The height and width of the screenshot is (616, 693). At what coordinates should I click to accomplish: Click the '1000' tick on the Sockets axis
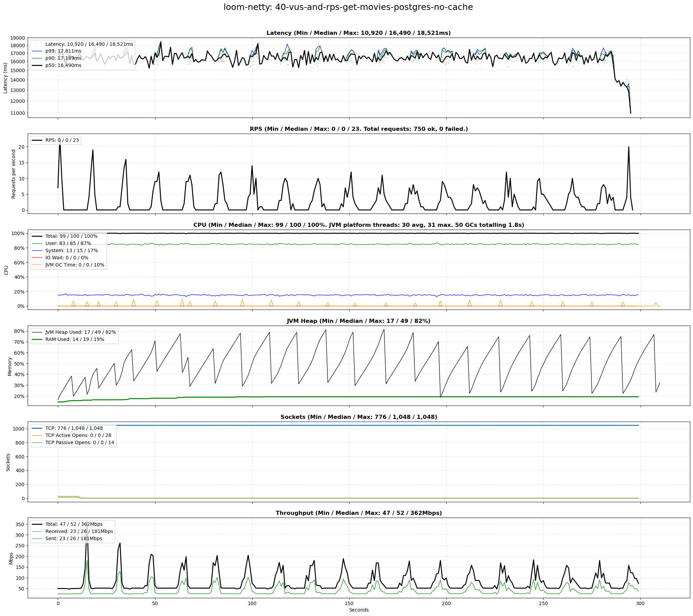[19, 429]
